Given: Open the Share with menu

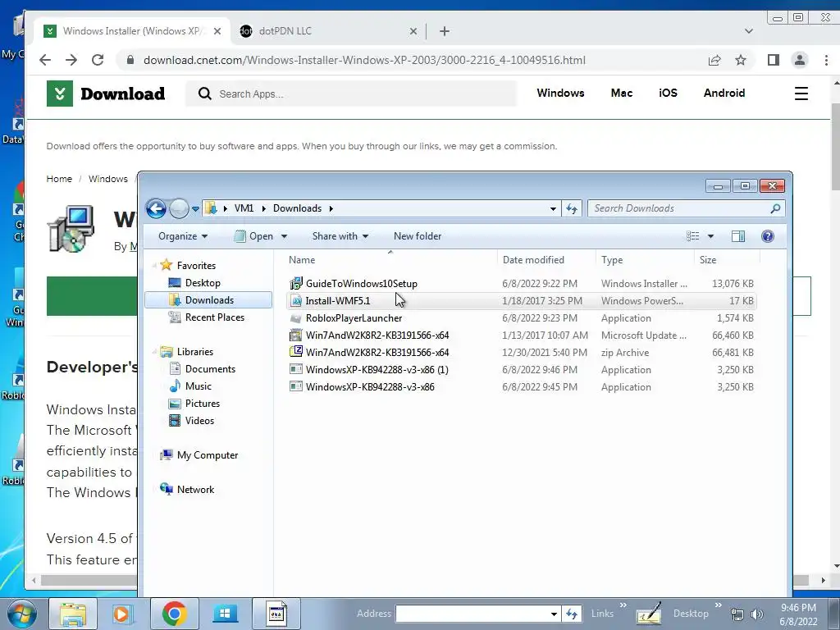Looking at the screenshot, I should 340,236.
